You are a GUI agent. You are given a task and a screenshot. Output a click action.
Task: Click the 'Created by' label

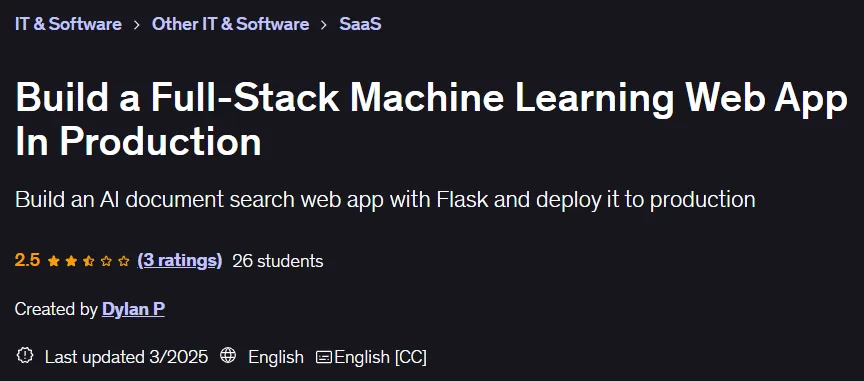(56, 309)
